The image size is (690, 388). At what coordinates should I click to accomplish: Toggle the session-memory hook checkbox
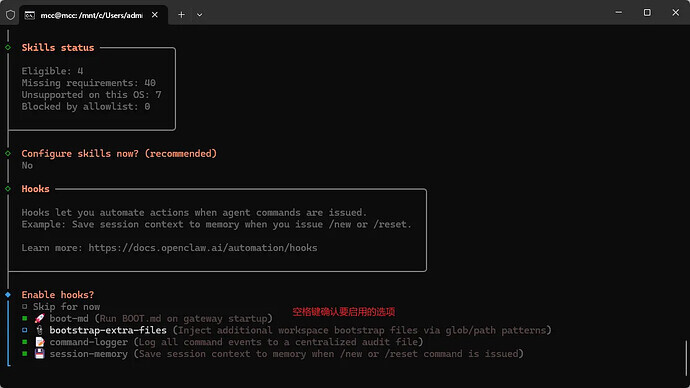[25, 354]
